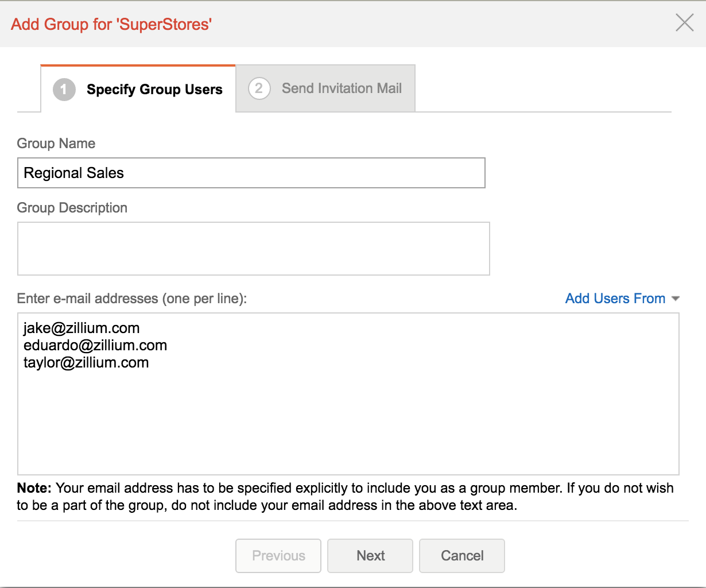Click the 'Enter e-mail addresses' label

[131, 299]
